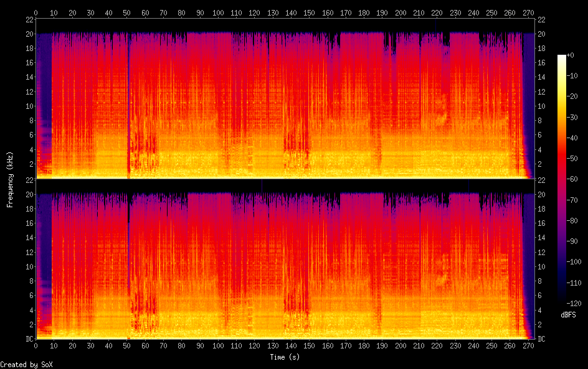The height and width of the screenshot is (369, 588).
Task: Click the 100 tick on bottom time axis
Action: 218,346
